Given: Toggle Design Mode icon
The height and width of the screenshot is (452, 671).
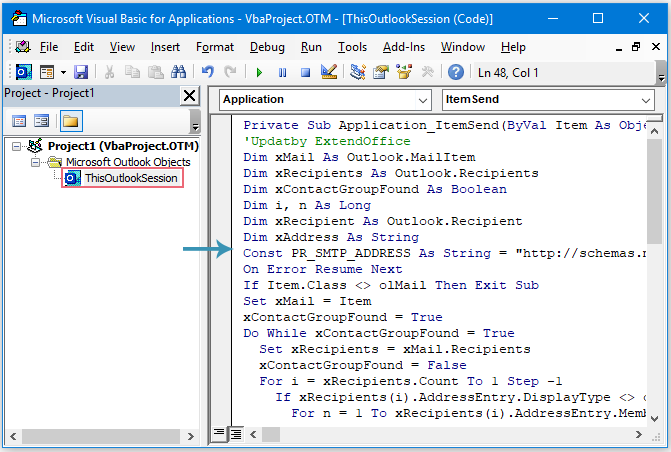Looking at the screenshot, I should 329,72.
